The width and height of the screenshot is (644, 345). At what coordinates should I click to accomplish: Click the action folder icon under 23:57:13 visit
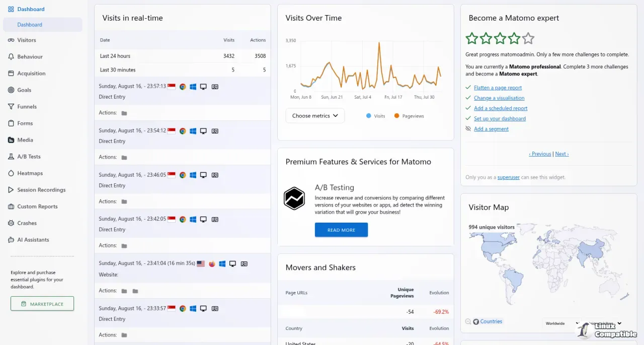[124, 113]
